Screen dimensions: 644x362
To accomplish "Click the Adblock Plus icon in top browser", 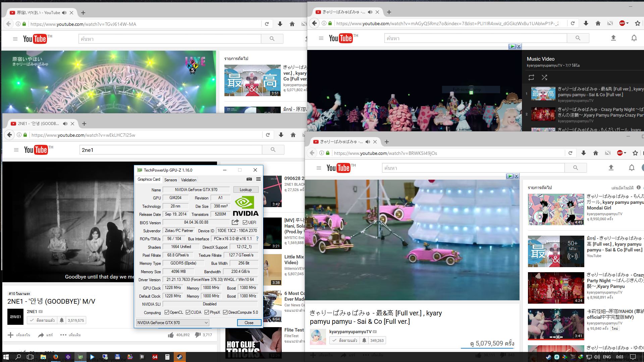I will point(622,23).
